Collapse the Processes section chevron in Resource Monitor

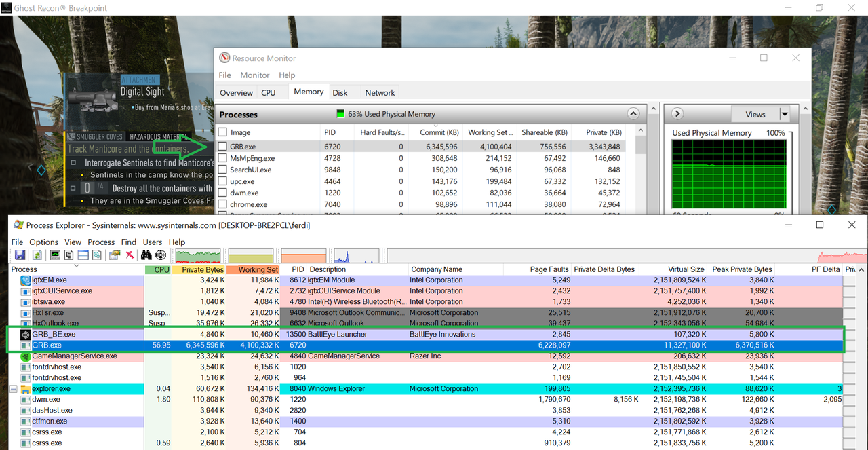point(633,114)
